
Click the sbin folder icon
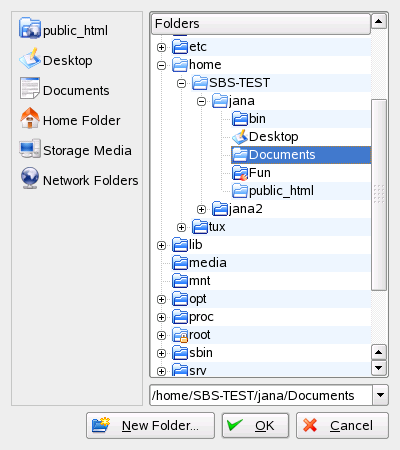point(180,353)
